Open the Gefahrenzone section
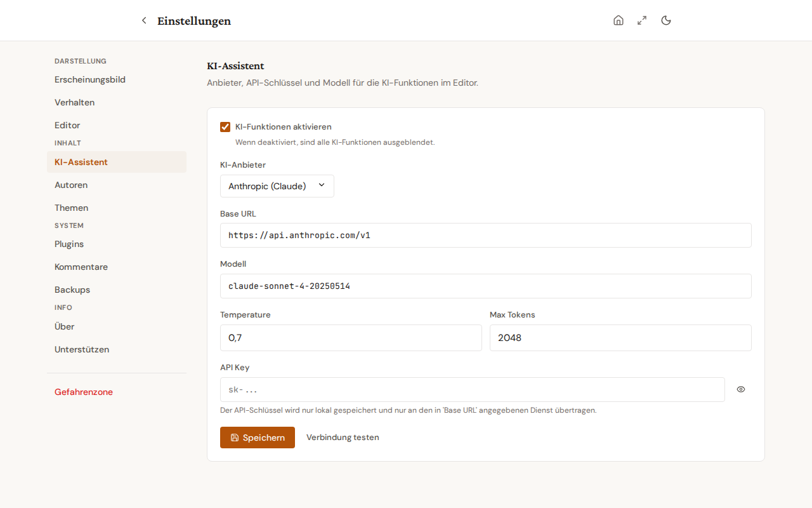The height and width of the screenshot is (508, 812). (x=117, y=392)
